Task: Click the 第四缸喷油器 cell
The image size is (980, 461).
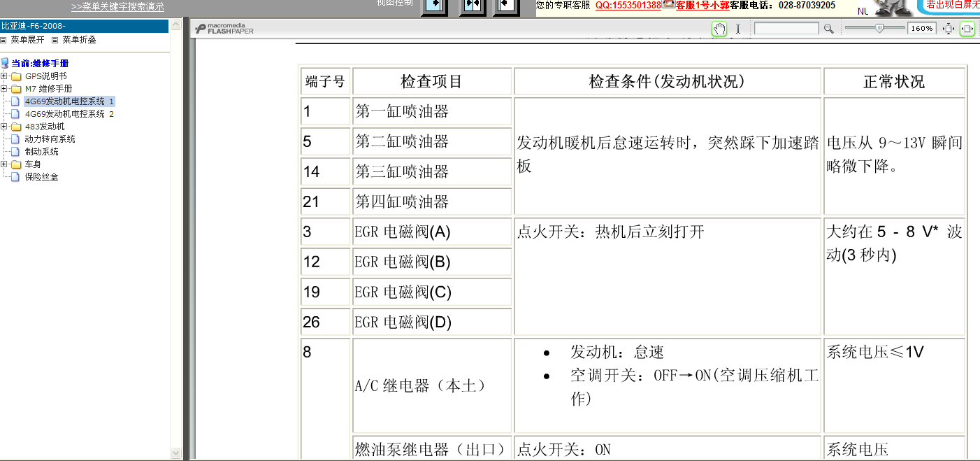Action: pyautogui.click(x=432, y=201)
